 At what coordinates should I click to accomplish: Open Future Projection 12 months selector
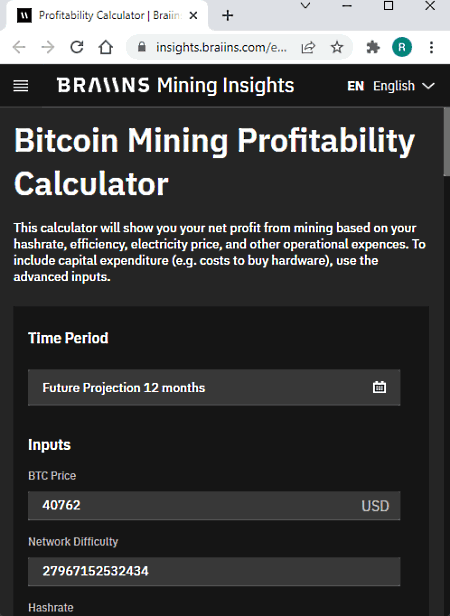point(214,387)
